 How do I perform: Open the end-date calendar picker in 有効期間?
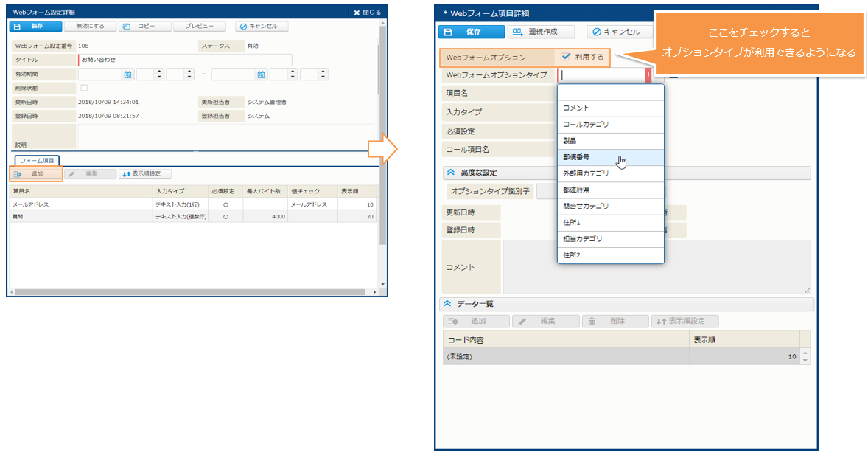[x=261, y=74]
